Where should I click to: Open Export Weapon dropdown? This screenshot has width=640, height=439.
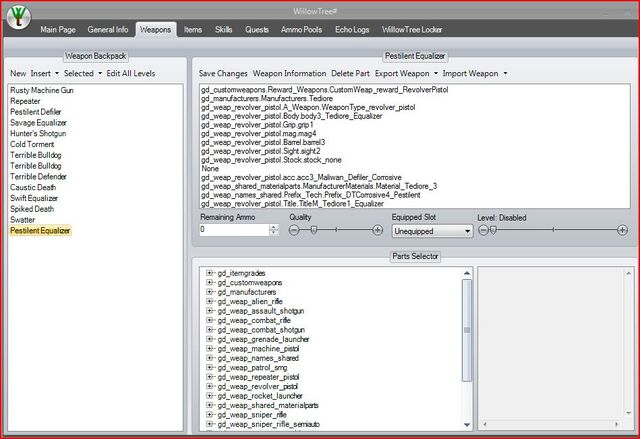(x=406, y=73)
